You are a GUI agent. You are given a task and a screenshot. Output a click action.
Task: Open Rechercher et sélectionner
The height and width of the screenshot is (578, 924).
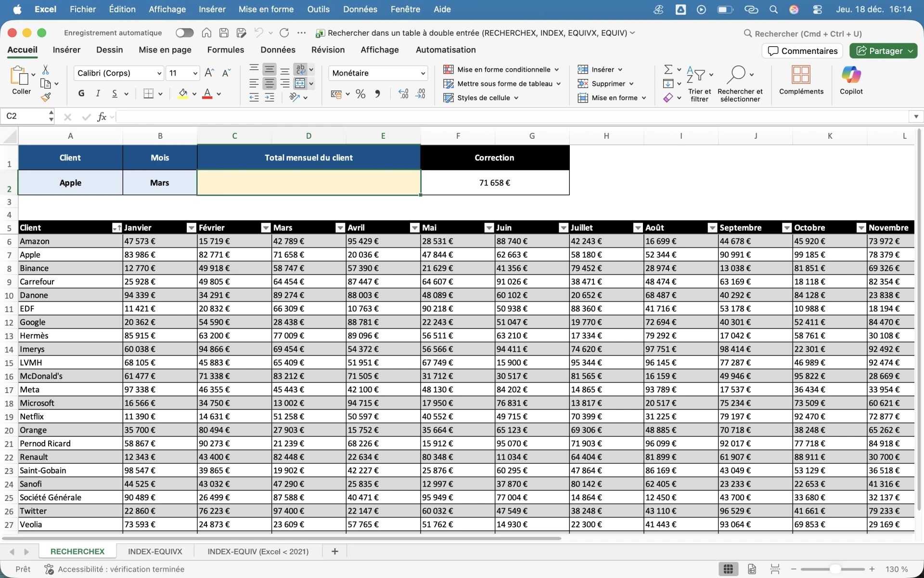[x=740, y=84]
